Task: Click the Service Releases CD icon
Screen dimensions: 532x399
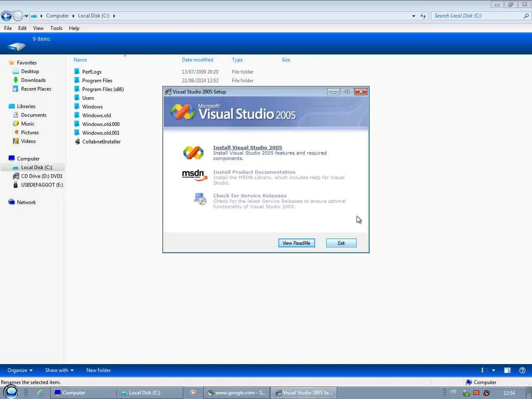Action: 200,199
